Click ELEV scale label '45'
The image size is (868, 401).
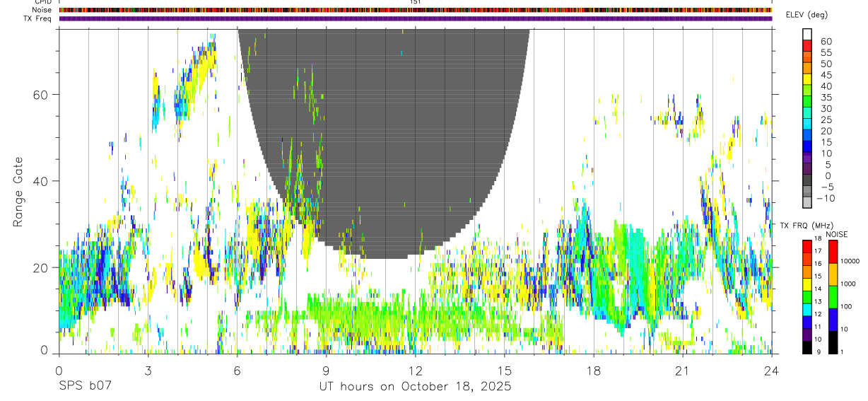826,75
